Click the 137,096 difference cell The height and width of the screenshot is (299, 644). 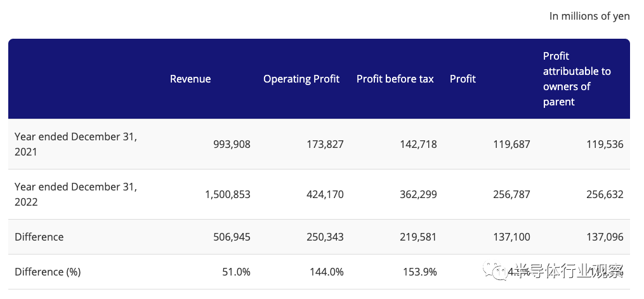click(x=604, y=237)
